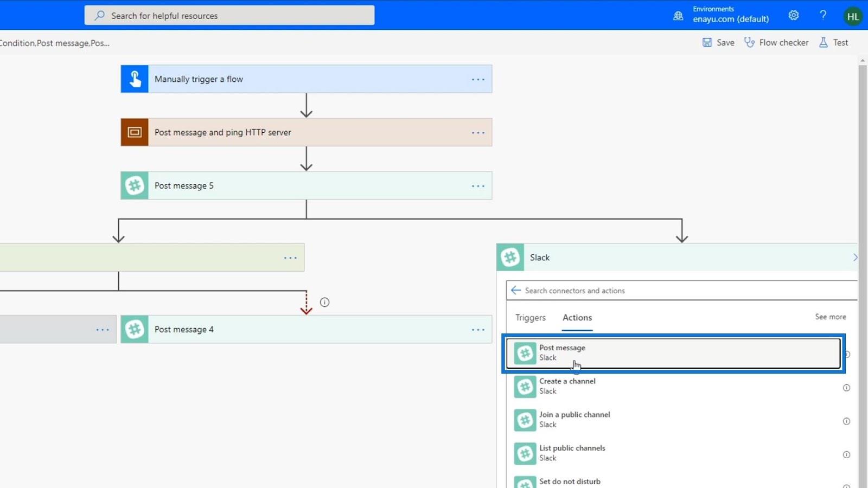Screen dimensions: 868x488
Task: Click the Search connectors and actions field
Action: 682,290
